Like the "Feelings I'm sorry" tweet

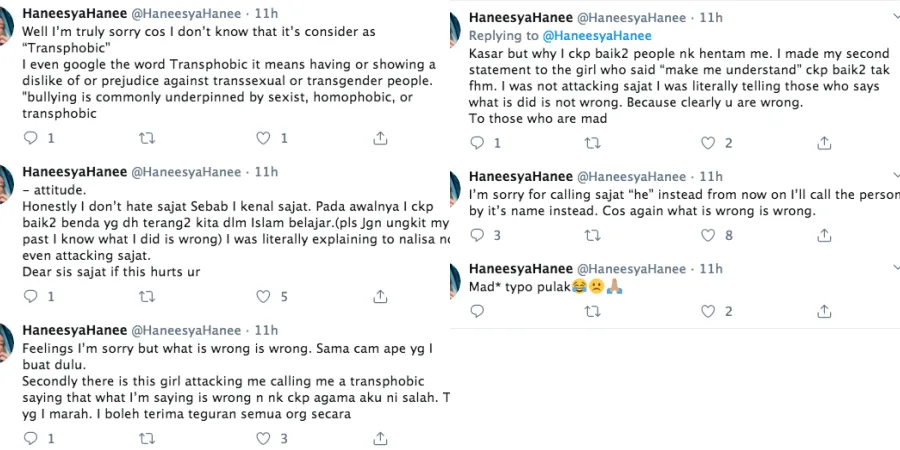[x=265, y=438]
